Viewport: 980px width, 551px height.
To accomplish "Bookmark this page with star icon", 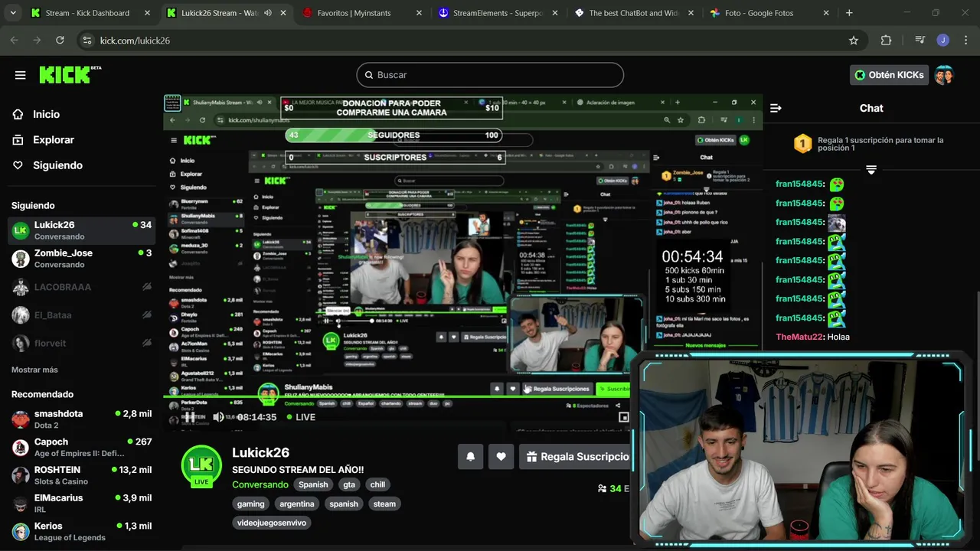I will 854,41.
